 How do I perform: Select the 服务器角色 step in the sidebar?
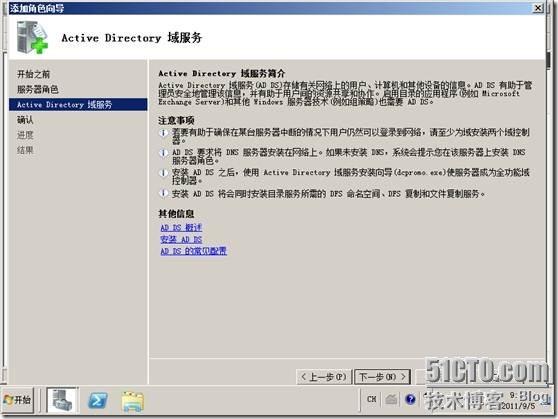38,89
